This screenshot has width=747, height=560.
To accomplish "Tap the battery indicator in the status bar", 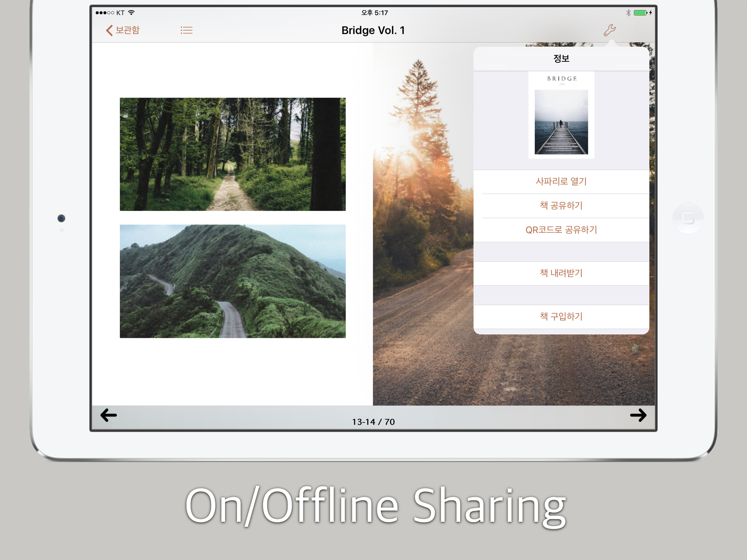I will click(640, 13).
